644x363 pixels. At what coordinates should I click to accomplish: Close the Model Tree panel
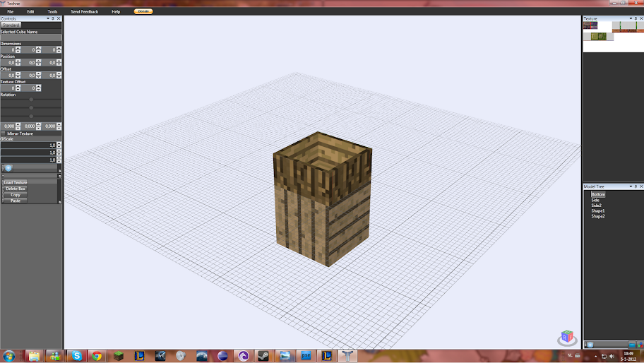(x=641, y=186)
